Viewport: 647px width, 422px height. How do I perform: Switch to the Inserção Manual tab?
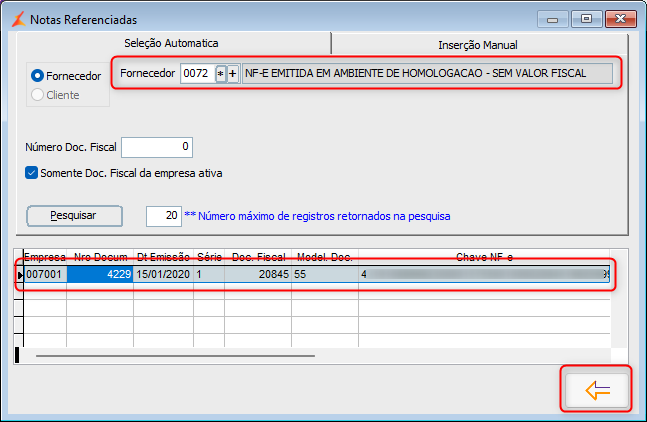pos(478,45)
